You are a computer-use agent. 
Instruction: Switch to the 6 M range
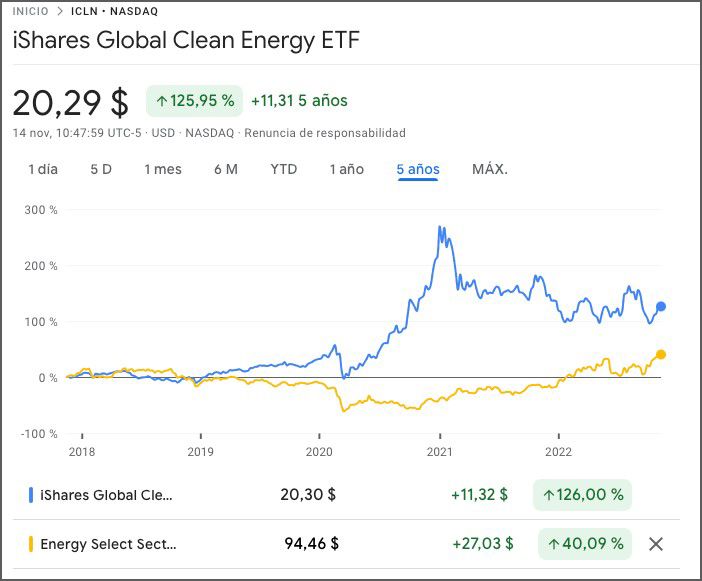(226, 169)
